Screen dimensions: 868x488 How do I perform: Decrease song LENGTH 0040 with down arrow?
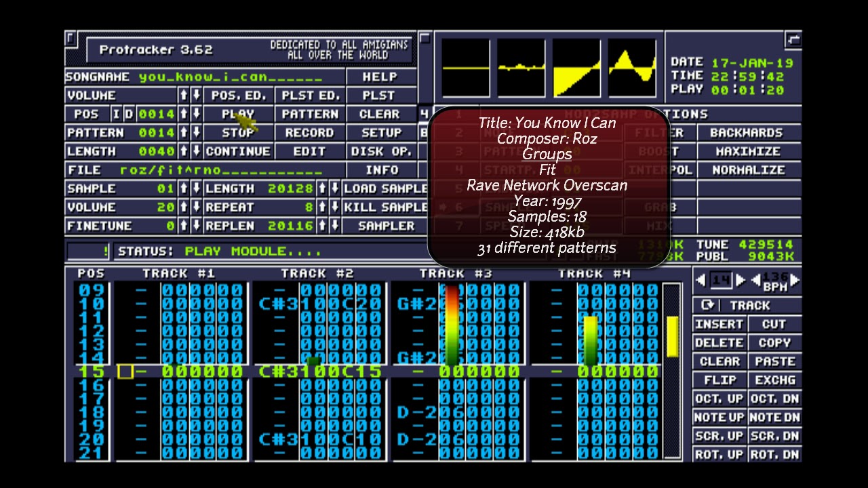click(196, 151)
